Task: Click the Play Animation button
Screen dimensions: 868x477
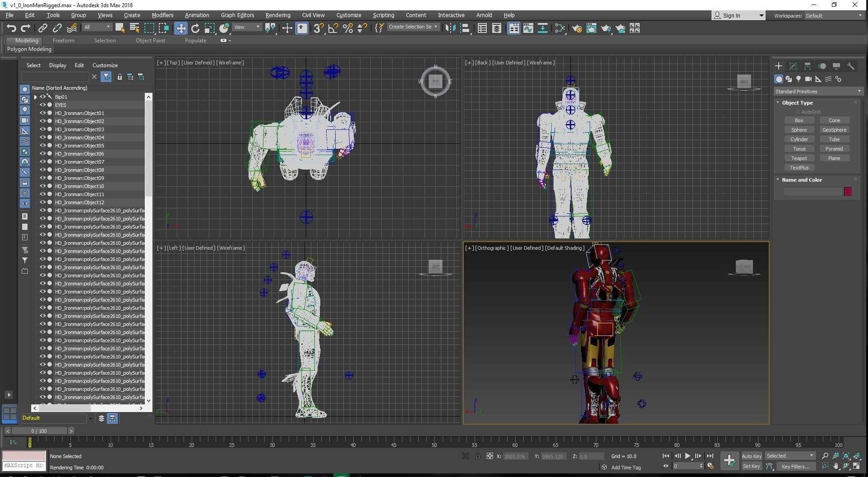Action: [688, 456]
